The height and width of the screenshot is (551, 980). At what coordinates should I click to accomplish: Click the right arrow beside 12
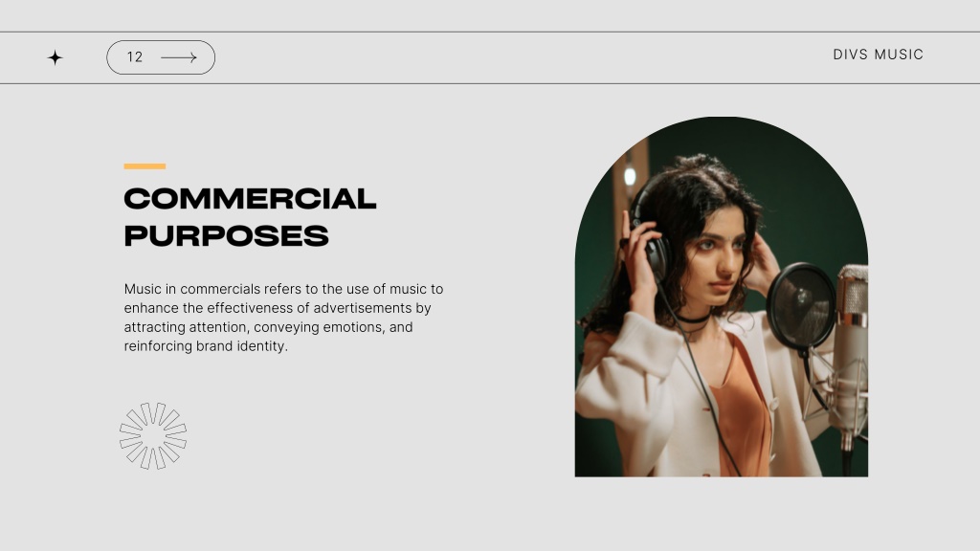coord(179,57)
